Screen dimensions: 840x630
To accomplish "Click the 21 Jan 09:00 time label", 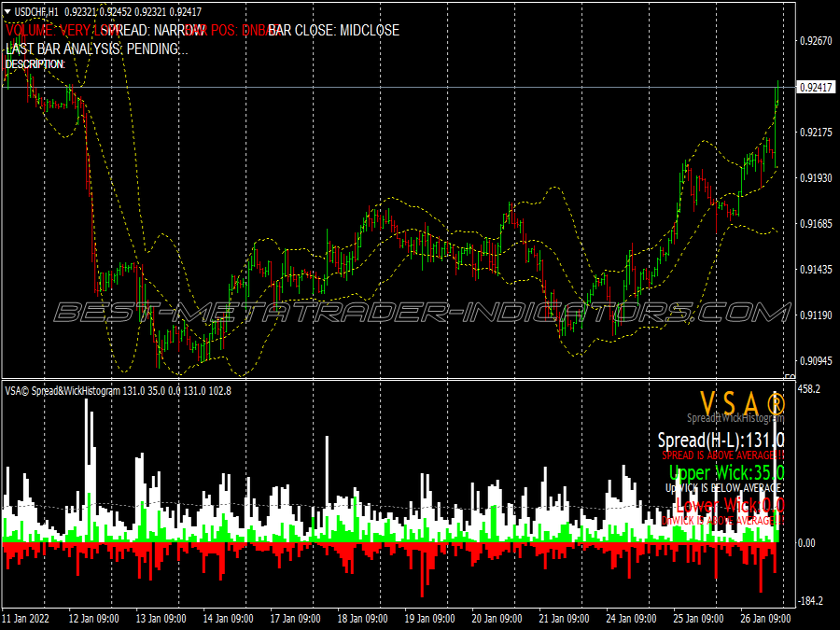I will 564,618.
